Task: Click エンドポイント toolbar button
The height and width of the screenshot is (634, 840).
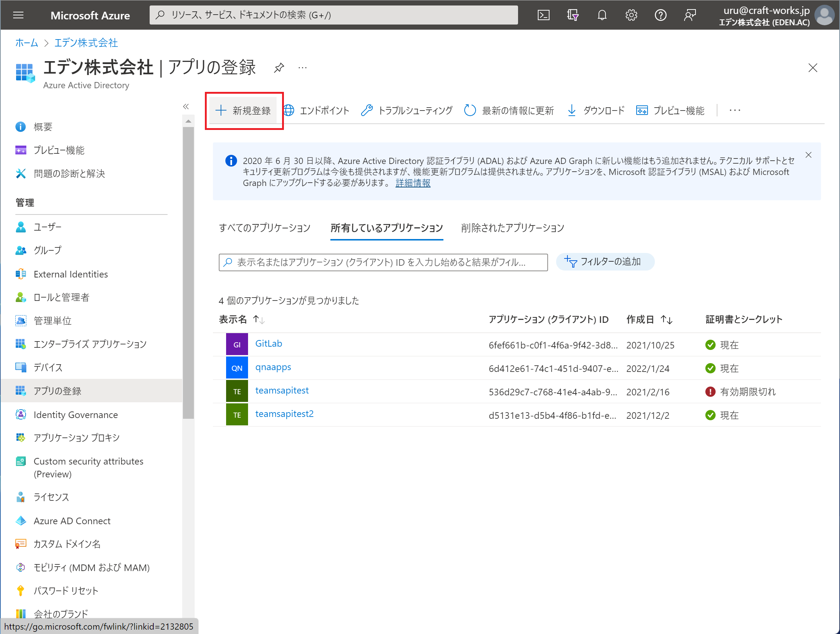Action: point(316,111)
